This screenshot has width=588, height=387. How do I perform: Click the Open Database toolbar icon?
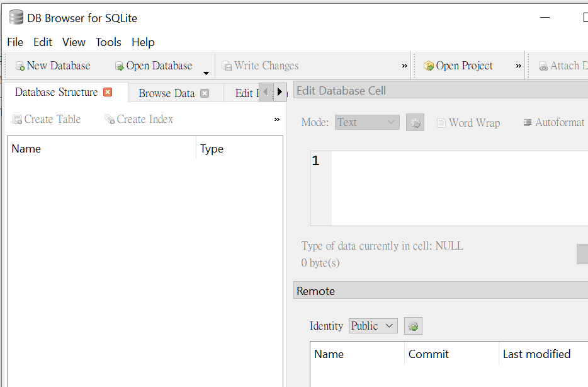tap(118, 66)
